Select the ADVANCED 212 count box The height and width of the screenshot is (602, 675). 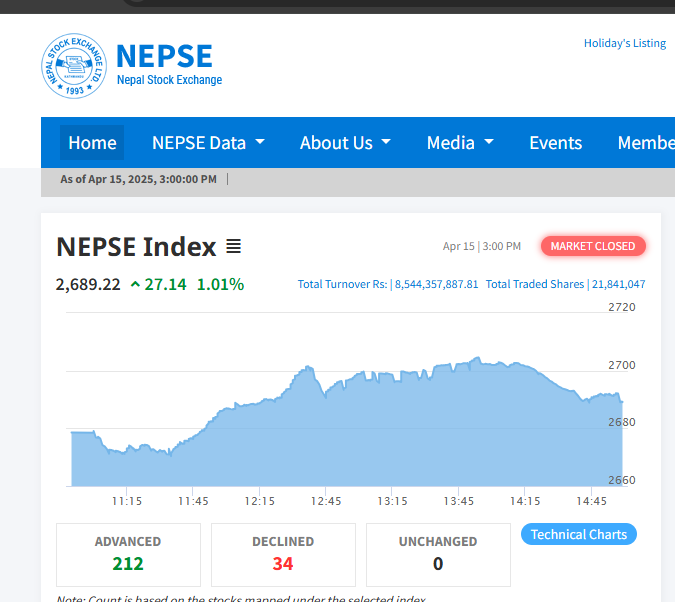(128, 554)
